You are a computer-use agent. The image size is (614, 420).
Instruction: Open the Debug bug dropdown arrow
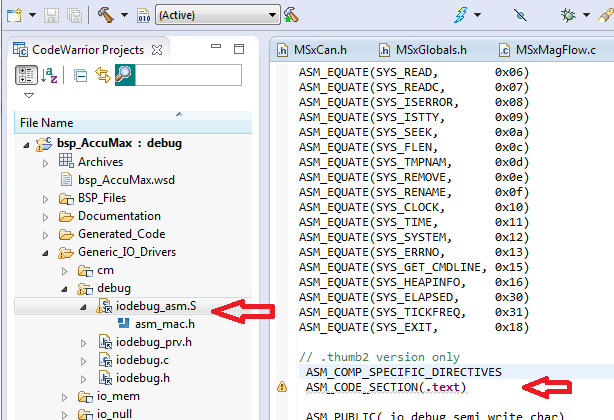(586, 15)
